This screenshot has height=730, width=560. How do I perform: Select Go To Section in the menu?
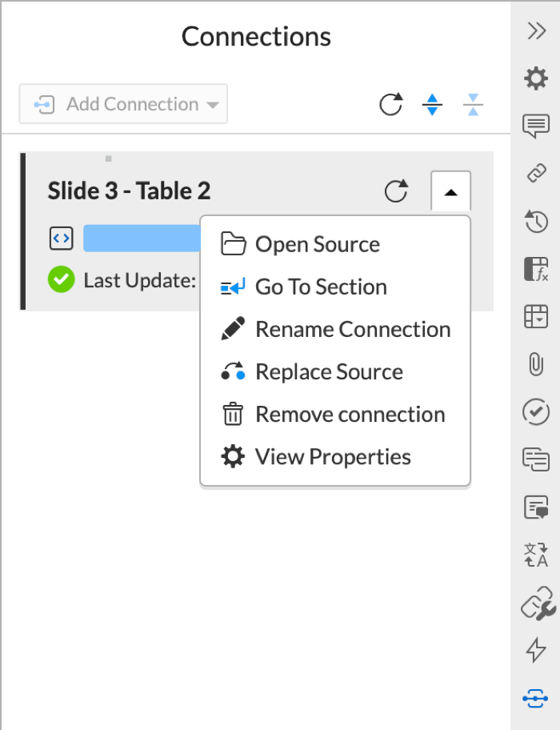point(320,287)
